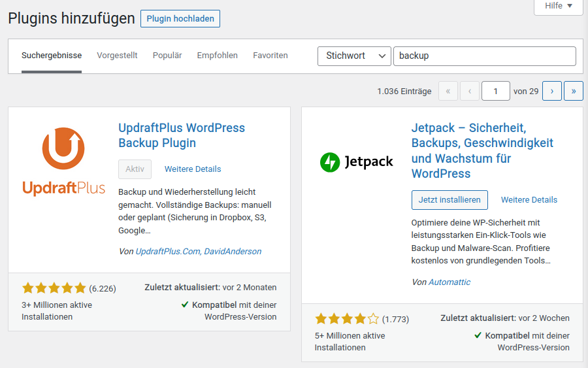Click the (6.226) rating count

(103, 288)
